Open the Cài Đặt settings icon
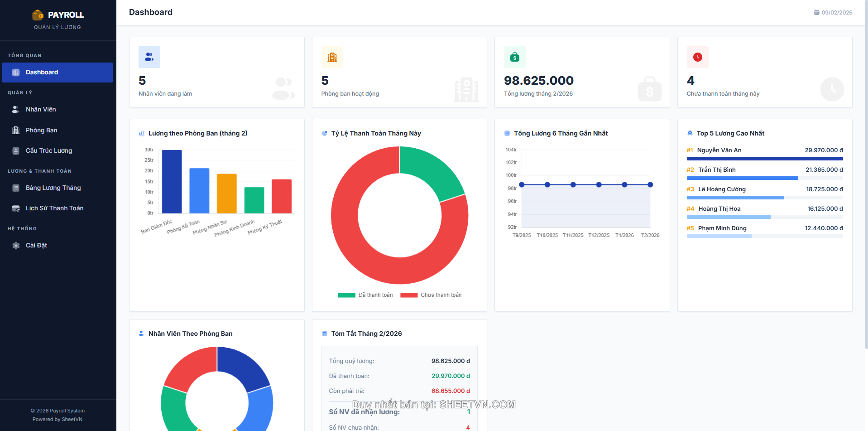 [15, 245]
